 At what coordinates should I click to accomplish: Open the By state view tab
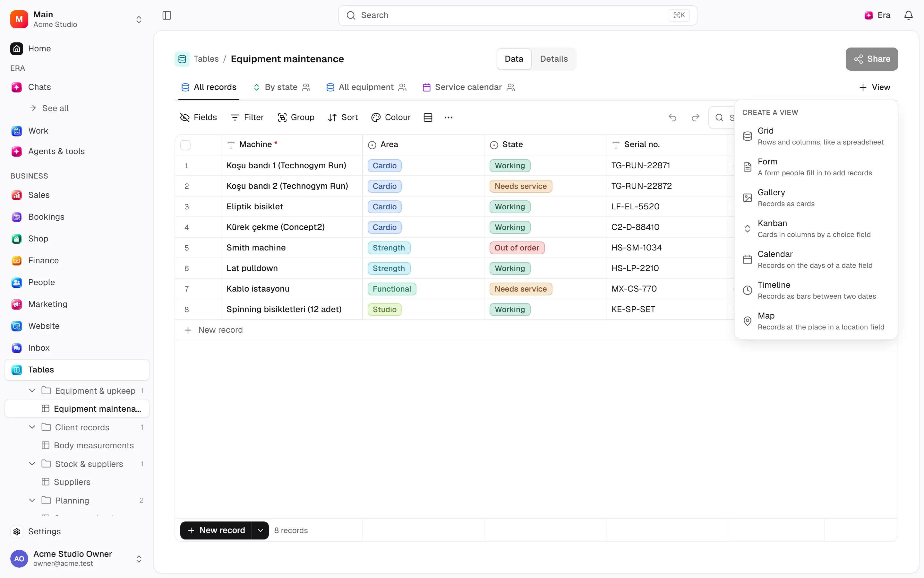tap(282, 87)
